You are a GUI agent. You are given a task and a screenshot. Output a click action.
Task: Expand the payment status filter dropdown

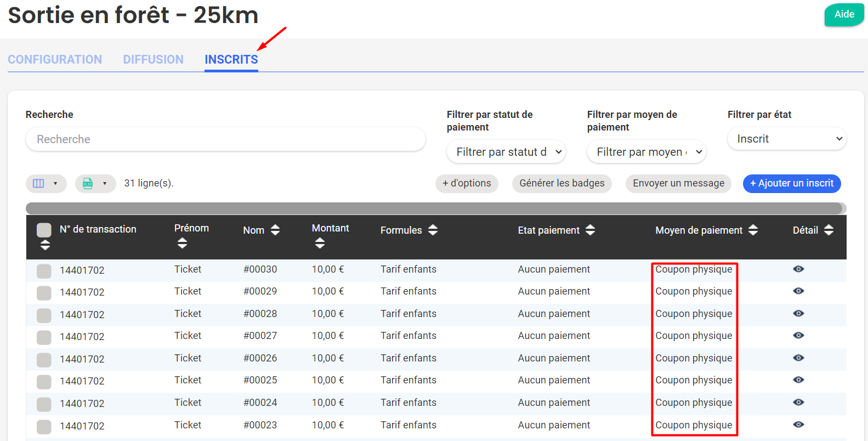(x=506, y=152)
